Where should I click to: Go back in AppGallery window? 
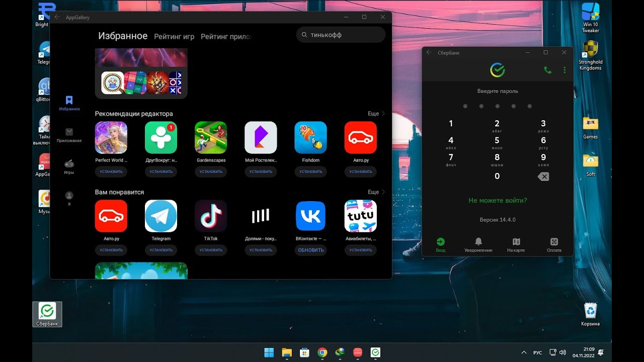point(57,17)
